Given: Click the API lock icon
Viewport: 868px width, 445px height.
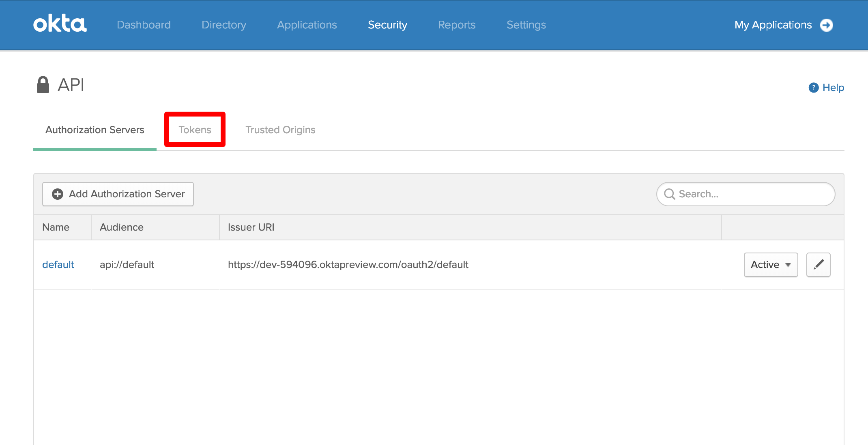Looking at the screenshot, I should coord(43,85).
